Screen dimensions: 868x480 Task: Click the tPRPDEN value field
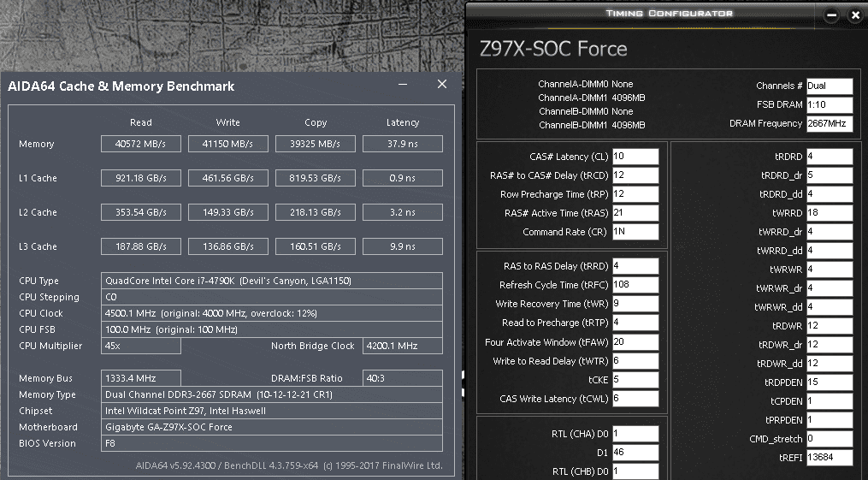[x=830, y=419]
